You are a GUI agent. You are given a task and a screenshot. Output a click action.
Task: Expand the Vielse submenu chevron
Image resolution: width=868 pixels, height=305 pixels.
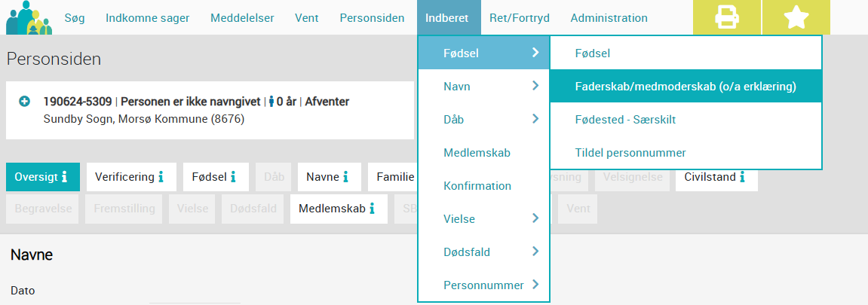(x=535, y=218)
